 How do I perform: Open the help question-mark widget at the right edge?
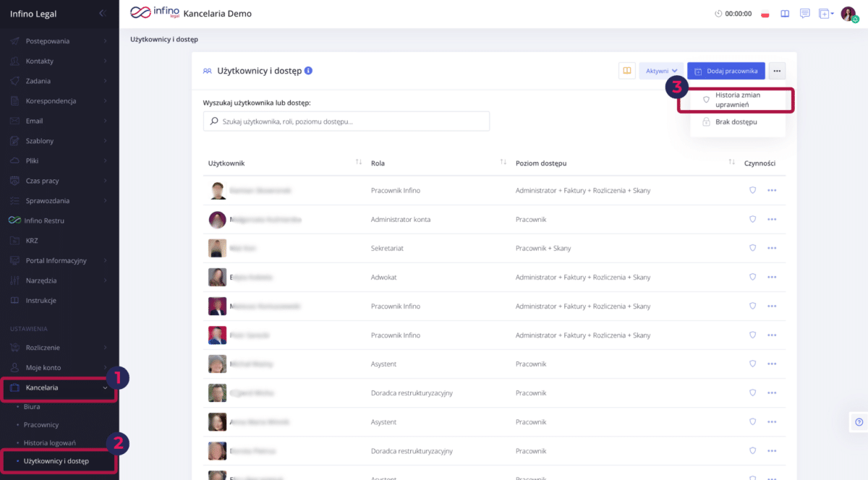click(859, 422)
